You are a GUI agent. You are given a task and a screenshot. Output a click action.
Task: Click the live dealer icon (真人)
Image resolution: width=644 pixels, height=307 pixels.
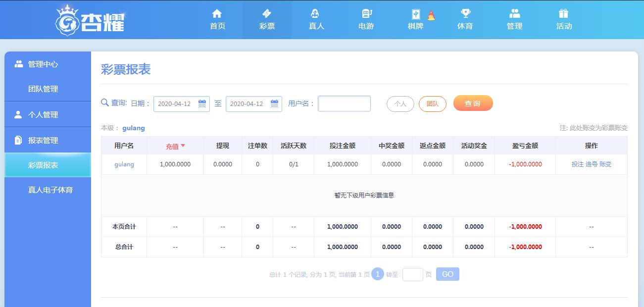click(x=316, y=14)
